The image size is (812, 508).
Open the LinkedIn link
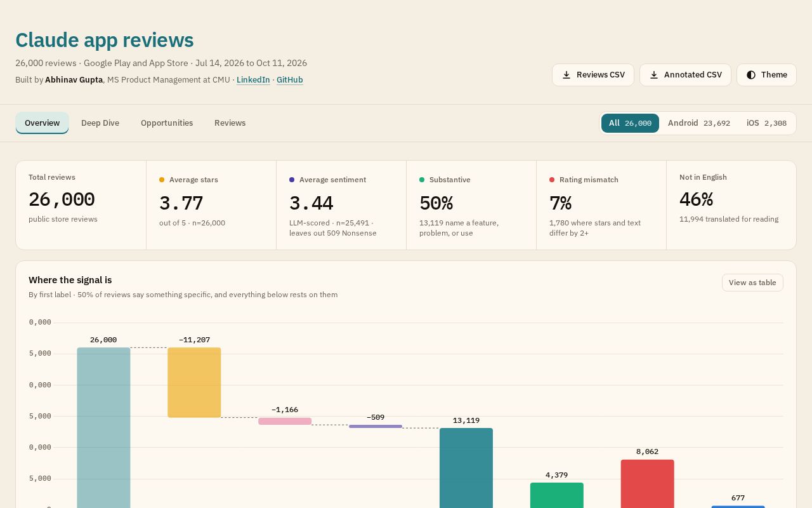[x=253, y=80]
